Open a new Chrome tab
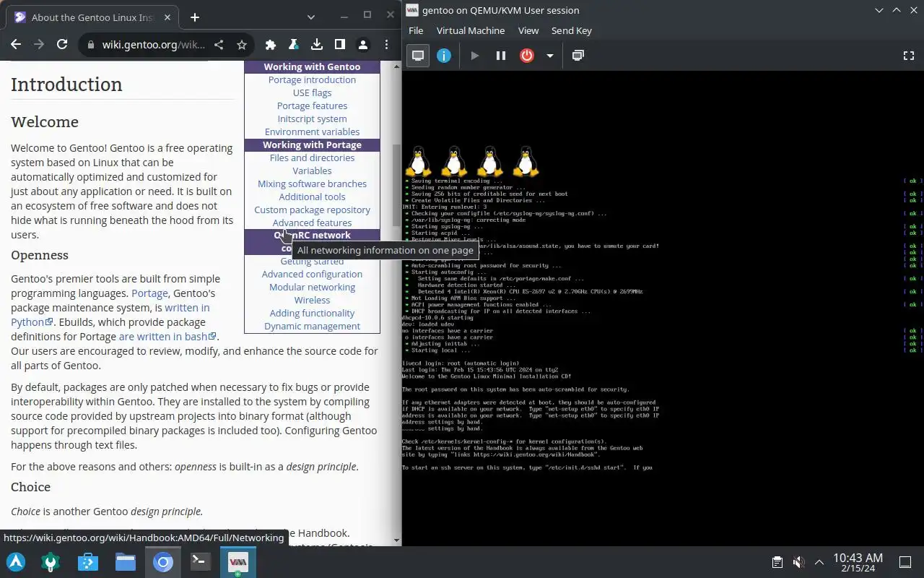This screenshot has height=578, width=924. [194, 17]
